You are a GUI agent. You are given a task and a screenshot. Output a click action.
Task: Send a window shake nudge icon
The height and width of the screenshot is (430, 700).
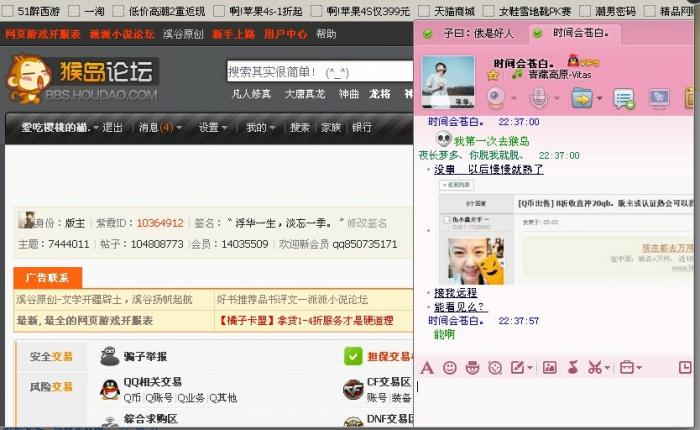click(x=495, y=368)
